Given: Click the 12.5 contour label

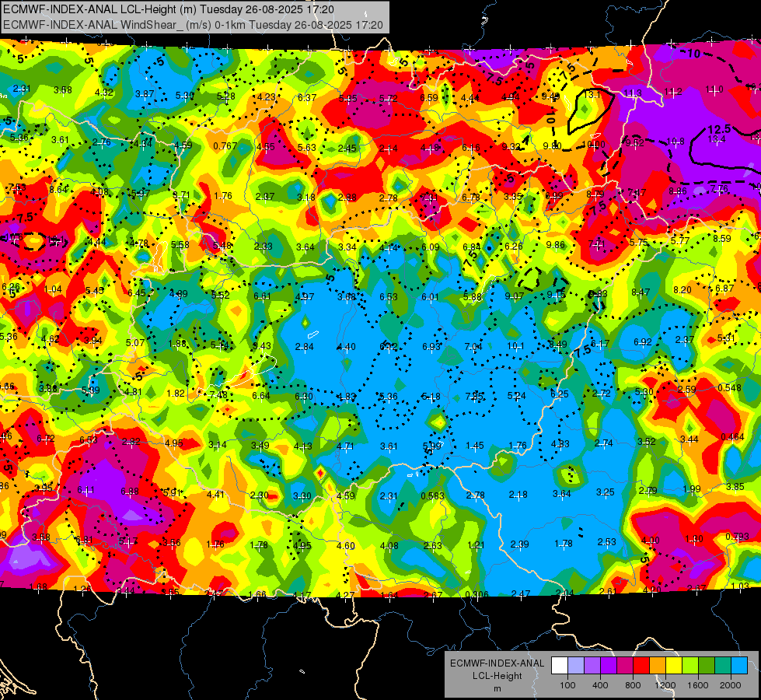Looking at the screenshot, I should point(719,129).
